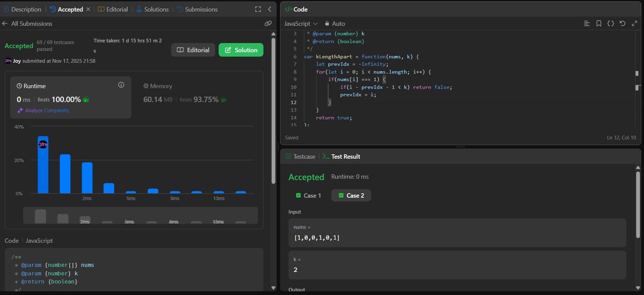Image resolution: width=644 pixels, height=295 pixels.
Task: Click Analyze Complexity
Action: [47, 110]
